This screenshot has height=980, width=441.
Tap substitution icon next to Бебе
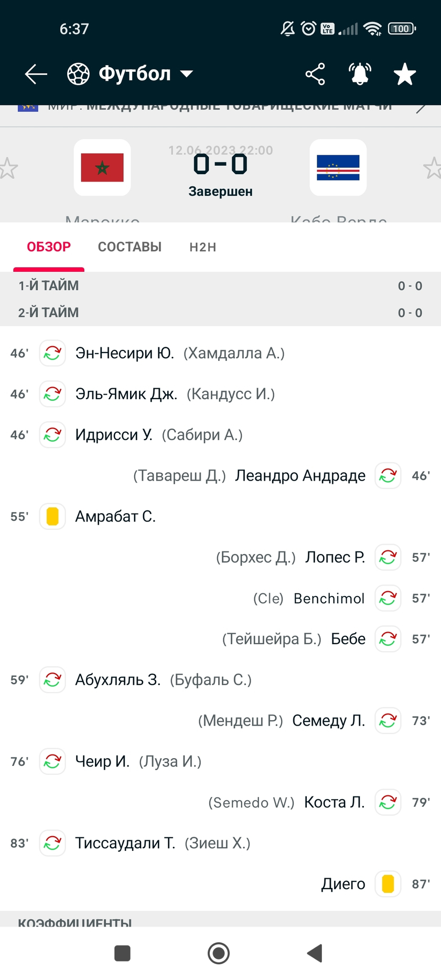tap(388, 639)
